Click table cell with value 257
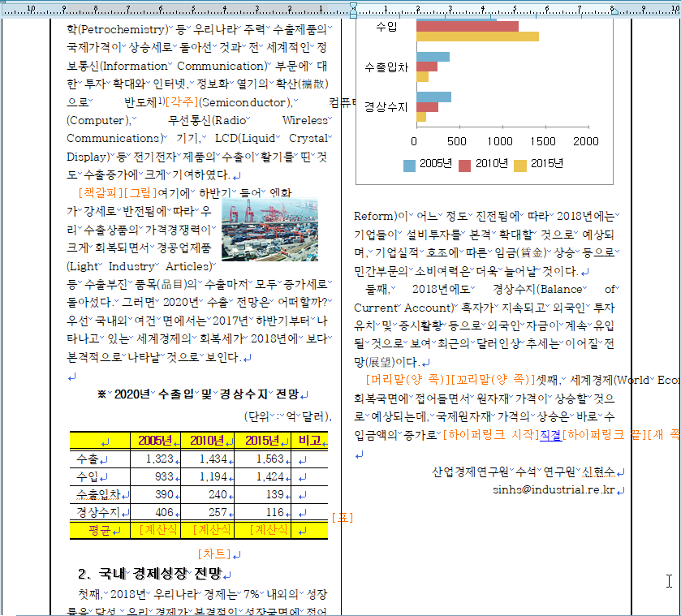This screenshot has height=616, width=681. tap(207, 512)
